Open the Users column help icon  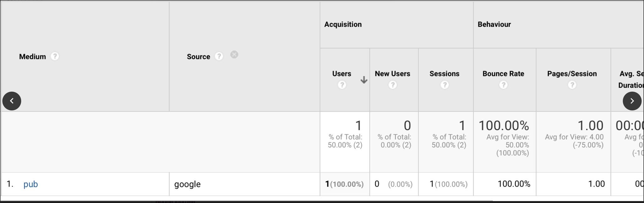coord(342,85)
